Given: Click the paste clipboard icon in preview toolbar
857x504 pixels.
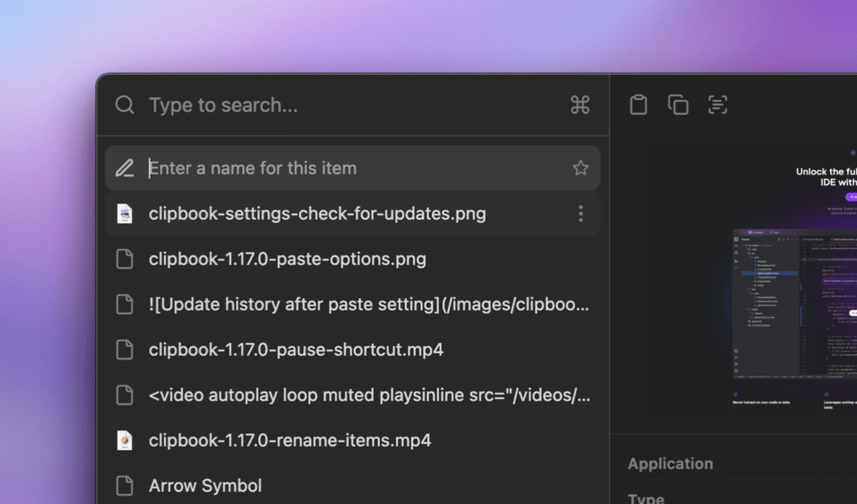Looking at the screenshot, I should point(639,104).
